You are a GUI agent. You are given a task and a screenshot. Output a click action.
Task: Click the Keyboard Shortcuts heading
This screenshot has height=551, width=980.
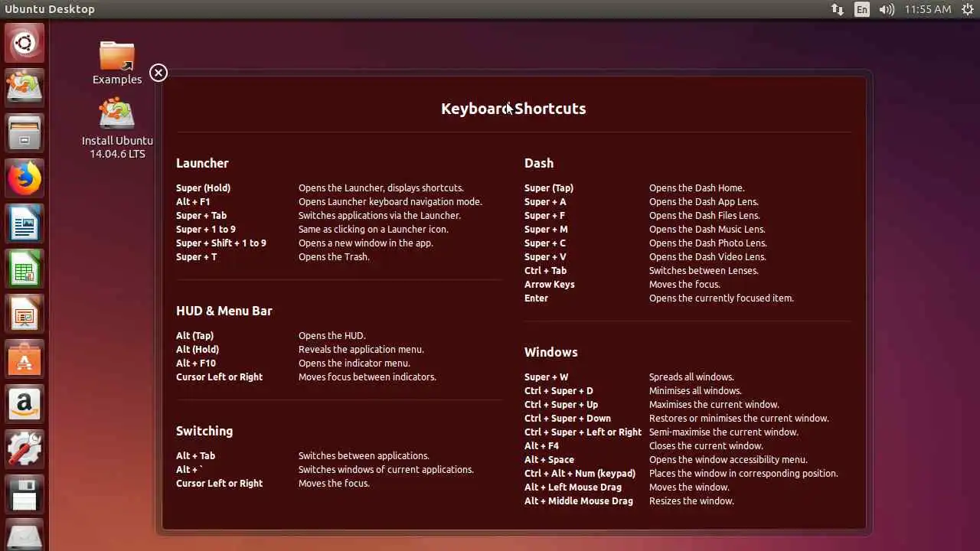coord(514,109)
